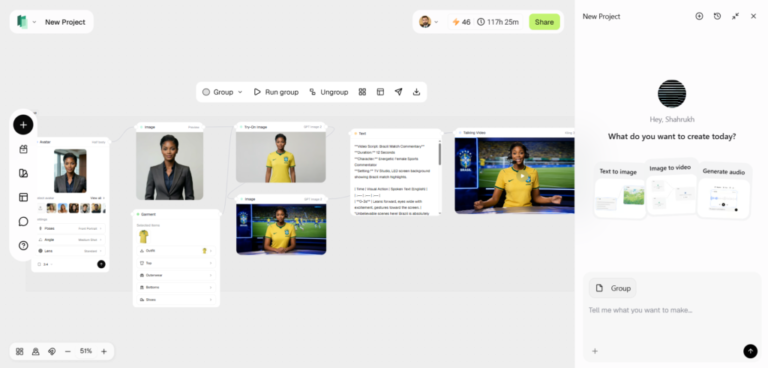768x368 pixels.
Task: Click the grid layout icon in group toolbar
Action: point(362,92)
